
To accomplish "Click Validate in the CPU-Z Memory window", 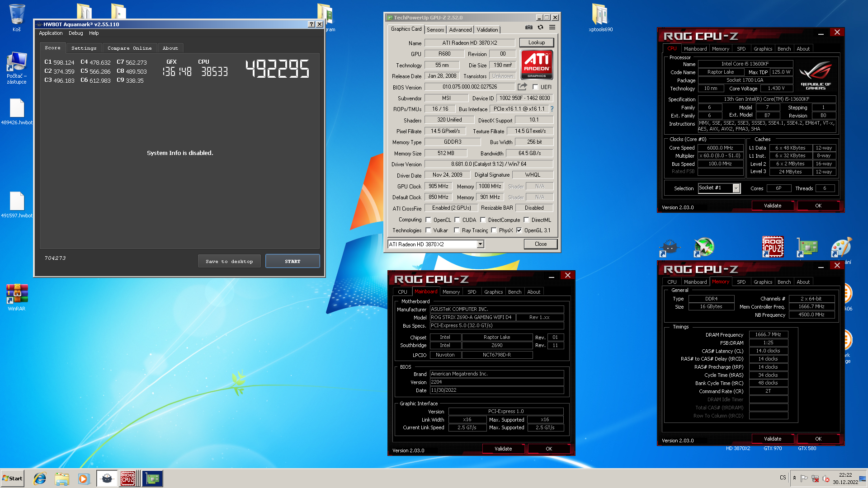I will (x=772, y=439).
